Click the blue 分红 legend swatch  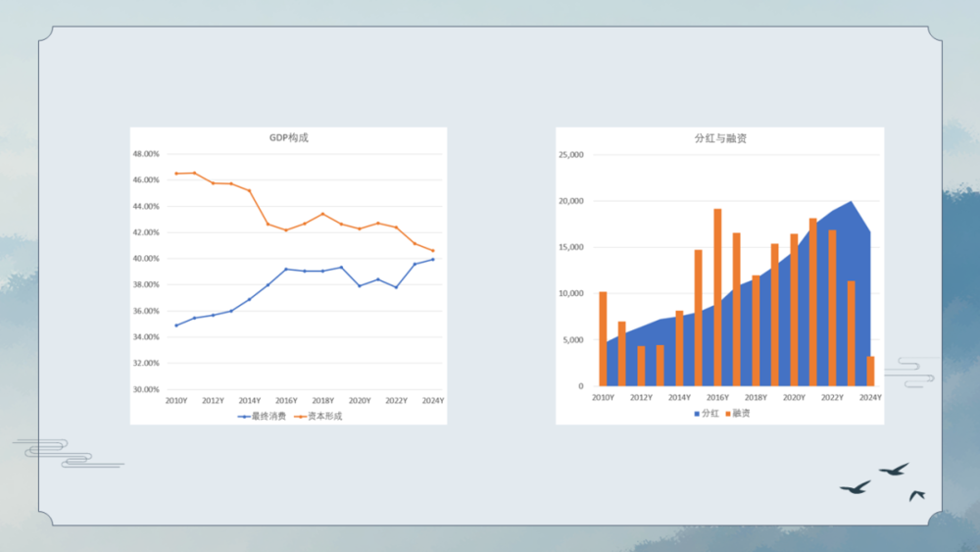(697, 414)
